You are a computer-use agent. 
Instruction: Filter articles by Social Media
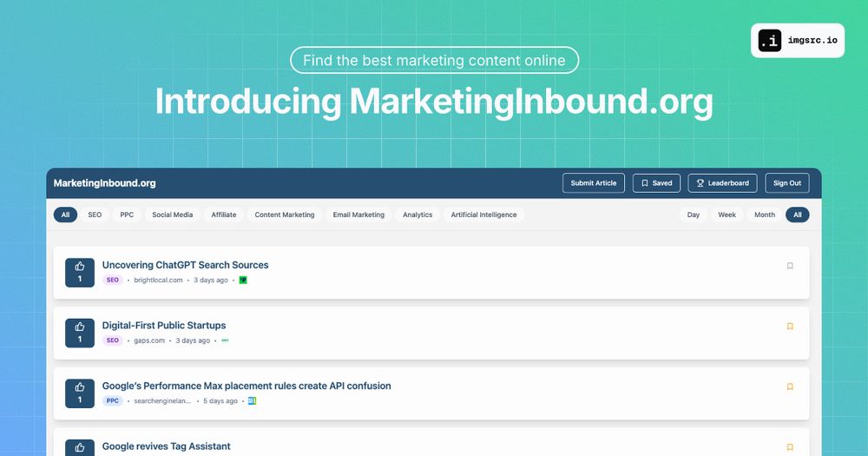(x=173, y=215)
